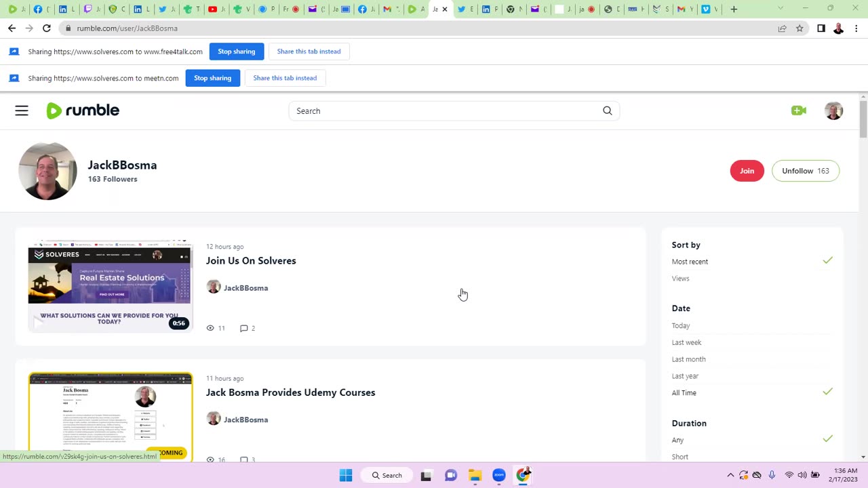868x488 pixels.
Task: Click JackBBosma channel name under Udemy video
Action: click(245, 420)
